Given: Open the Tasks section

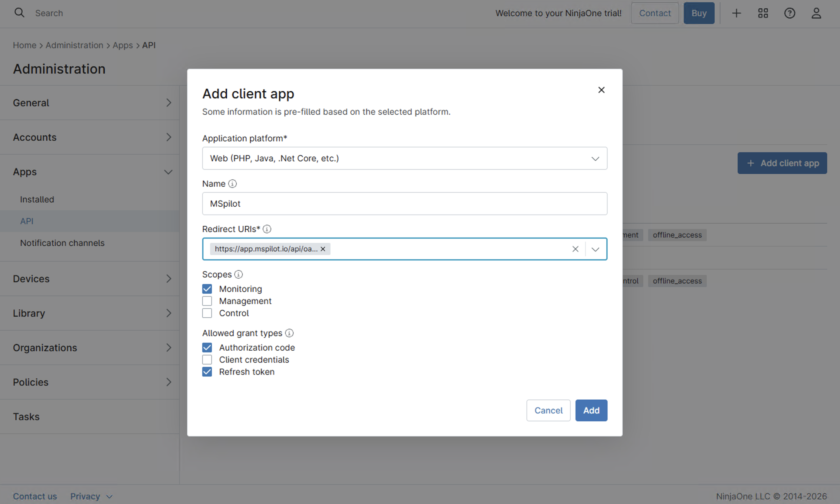Looking at the screenshot, I should tap(90, 417).
